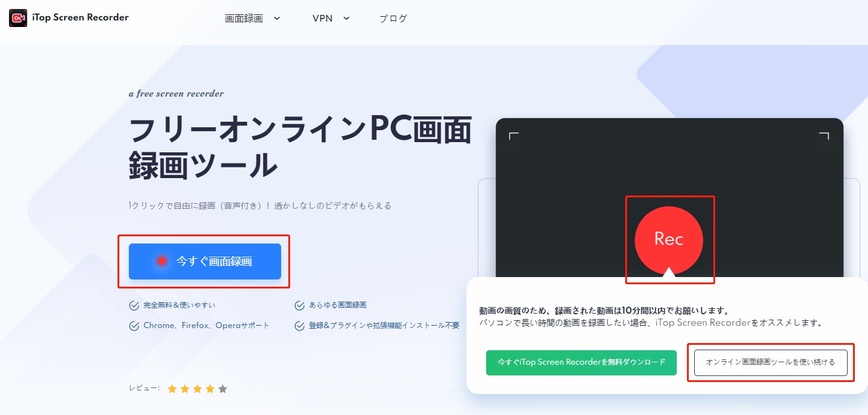The width and height of the screenshot is (868, 415).
Task: Click the 完全無料&使いやすい feature text
Action: click(x=179, y=306)
